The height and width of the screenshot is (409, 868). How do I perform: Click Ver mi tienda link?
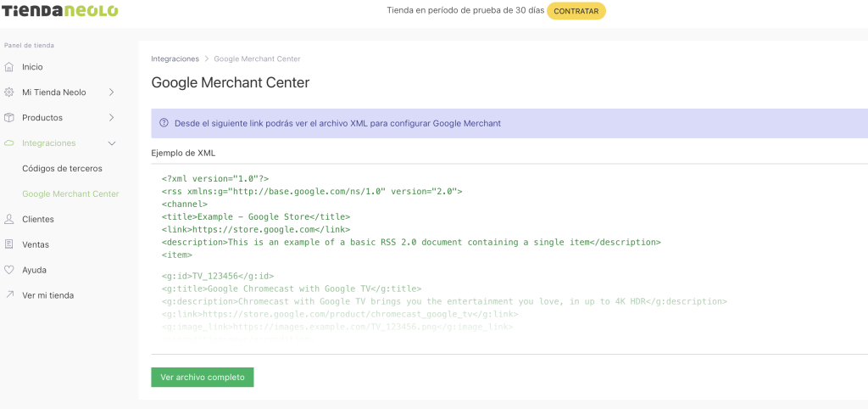[47, 295]
